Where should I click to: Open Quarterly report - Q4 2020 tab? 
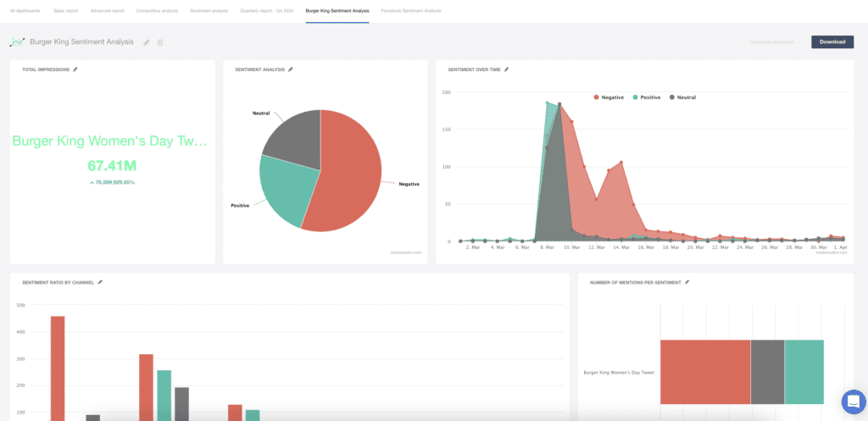click(x=263, y=10)
